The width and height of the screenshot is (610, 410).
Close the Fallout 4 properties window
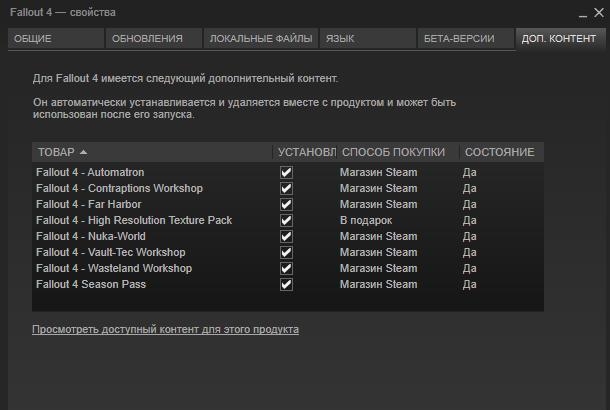(x=599, y=13)
